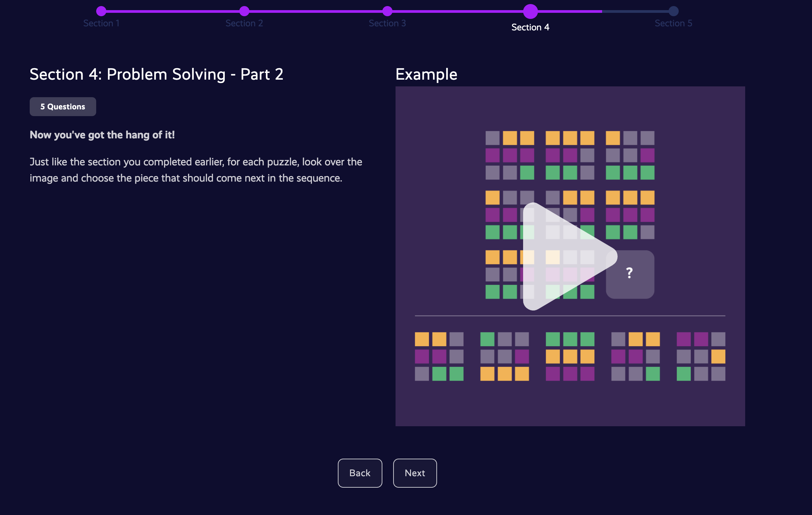Click the top-left puzzle grid in example
The width and height of the screenshot is (812, 515).
[x=510, y=155]
